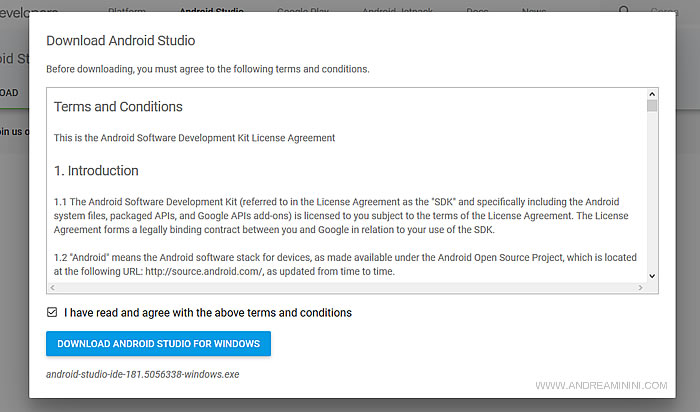The height and width of the screenshot is (412, 700).
Task: Click the 'Download Android Studio' dialog title
Action: pyautogui.click(x=121, y=41)
